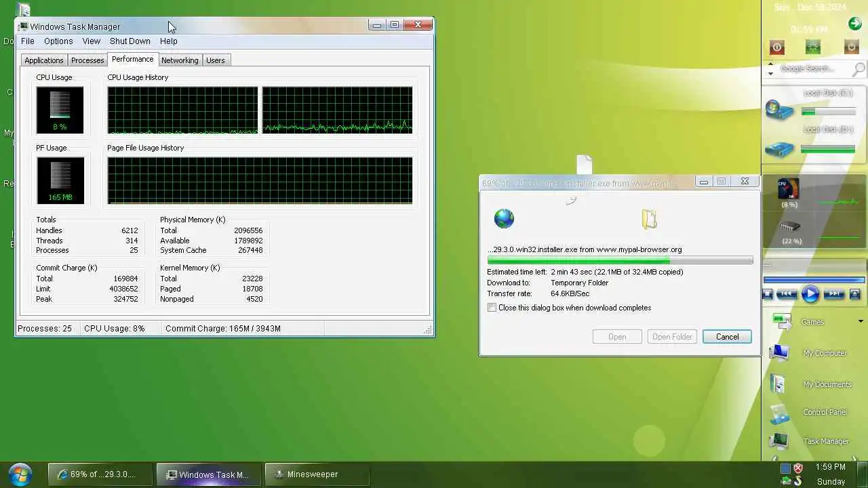868x488 pixels.
Task: Click the CPU Usage meter
Action: (60, 110)
